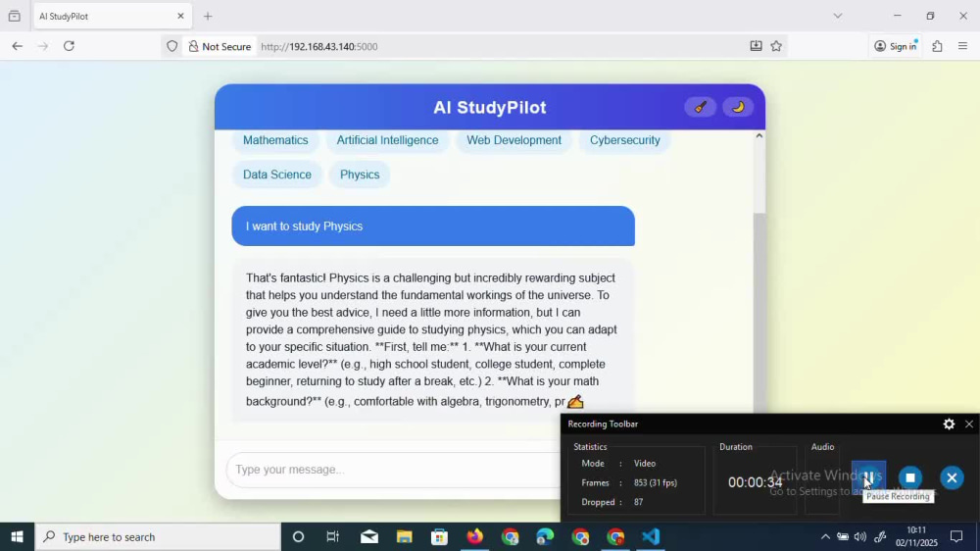Select the Cybersecurity topic chip
This screenshot has height=551, width=980.
click(x=625, y=140)
